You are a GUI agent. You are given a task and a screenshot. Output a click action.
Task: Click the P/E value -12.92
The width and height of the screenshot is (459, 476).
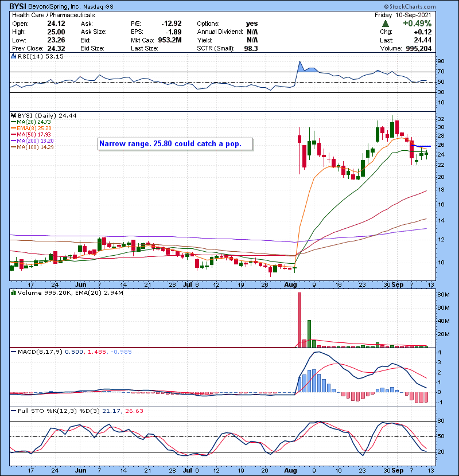tap(172, 24)
